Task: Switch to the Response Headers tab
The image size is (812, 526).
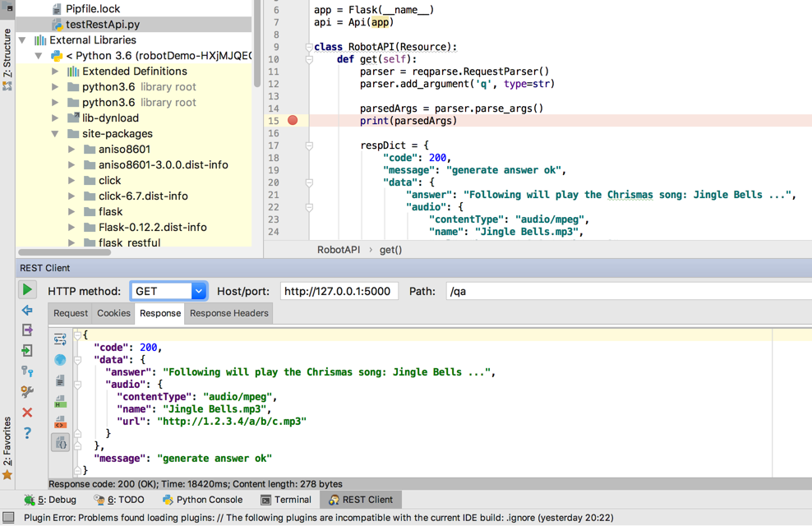Action: [x=228, y=313]
